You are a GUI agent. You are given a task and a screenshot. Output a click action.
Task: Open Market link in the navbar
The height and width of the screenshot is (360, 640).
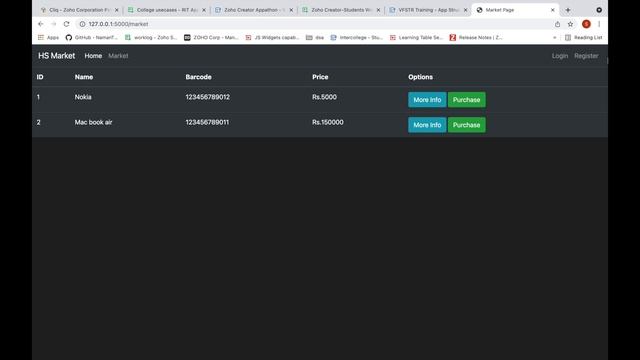coord(118,56)
